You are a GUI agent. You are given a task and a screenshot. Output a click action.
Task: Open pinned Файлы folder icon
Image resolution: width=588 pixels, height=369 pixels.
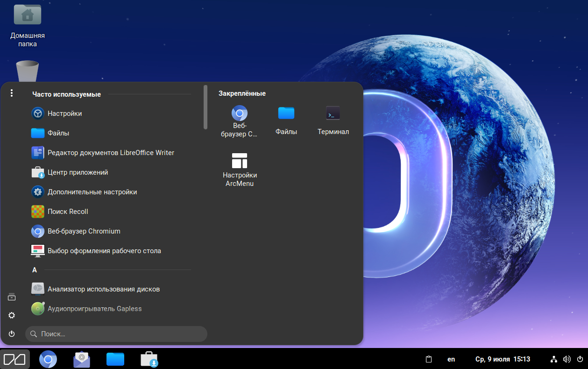pyautogui.click(x=286, y=120)
